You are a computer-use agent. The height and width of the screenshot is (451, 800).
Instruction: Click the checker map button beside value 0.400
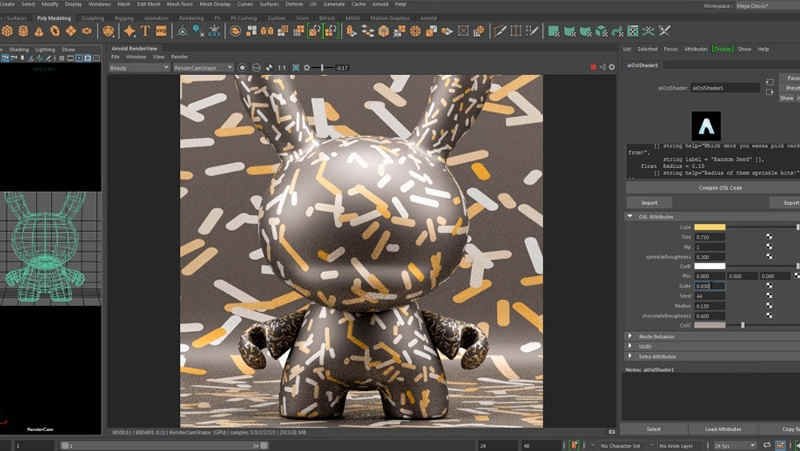(x=769, y=316)
